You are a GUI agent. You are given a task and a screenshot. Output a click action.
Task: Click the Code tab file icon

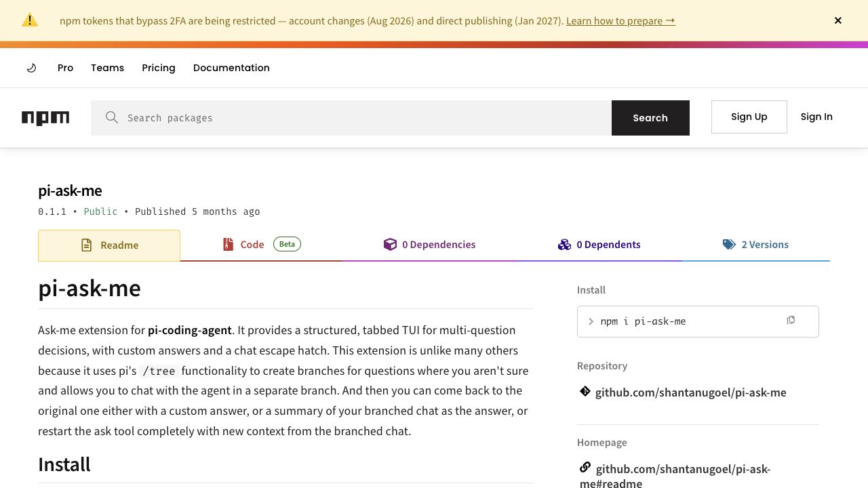pyautogui.click(x=228, y=244)
